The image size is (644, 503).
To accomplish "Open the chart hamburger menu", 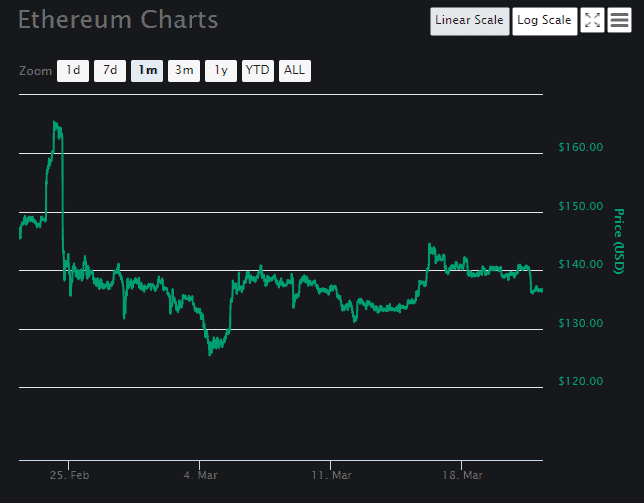I will point(619,20).
